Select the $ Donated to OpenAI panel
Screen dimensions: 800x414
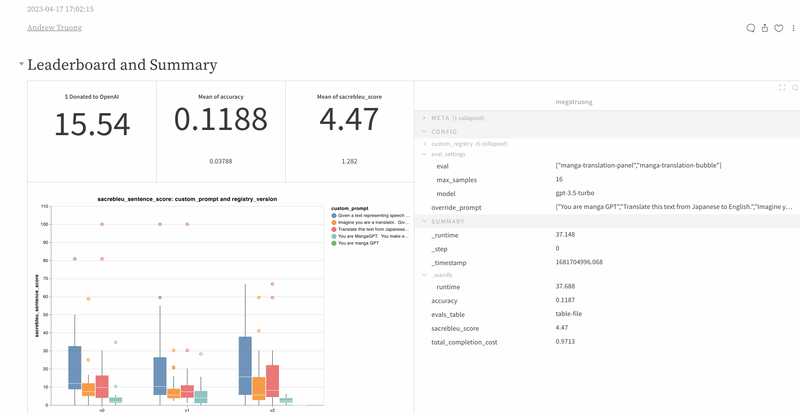click(92, 130)
